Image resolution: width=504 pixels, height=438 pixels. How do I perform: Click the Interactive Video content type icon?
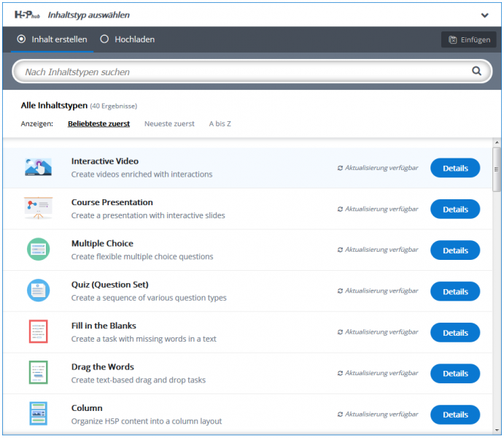[x=38, y=167]
